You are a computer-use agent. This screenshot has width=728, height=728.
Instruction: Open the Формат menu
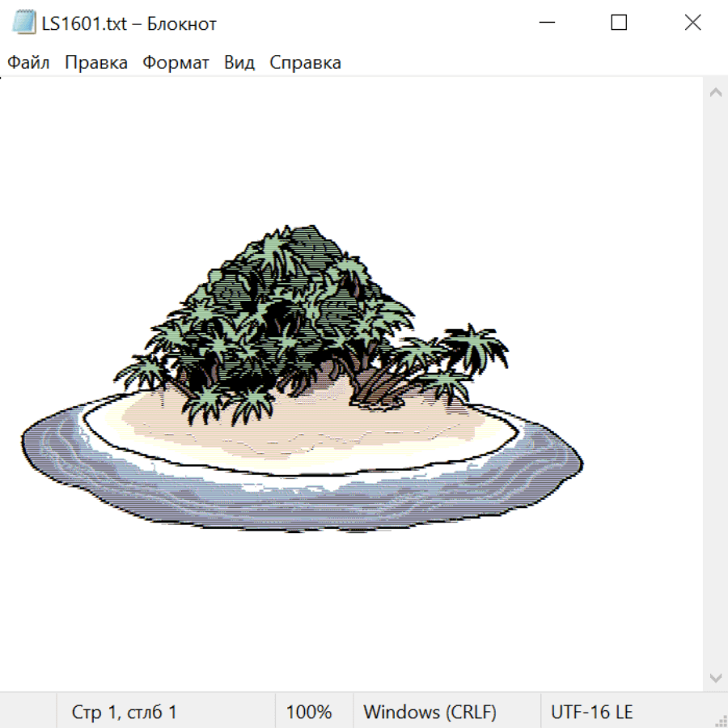pos(176,63)
